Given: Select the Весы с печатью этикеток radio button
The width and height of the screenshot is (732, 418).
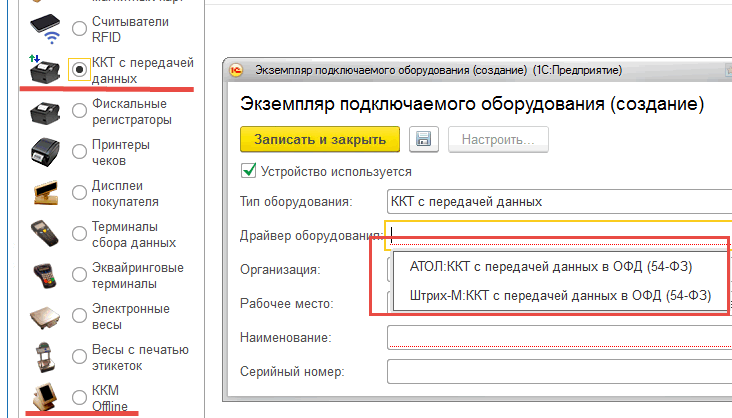Looking at the screenshot, I should point(79,357).
